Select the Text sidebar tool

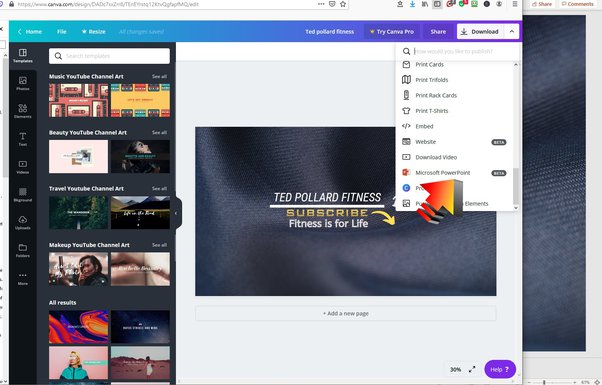[23, 139]
